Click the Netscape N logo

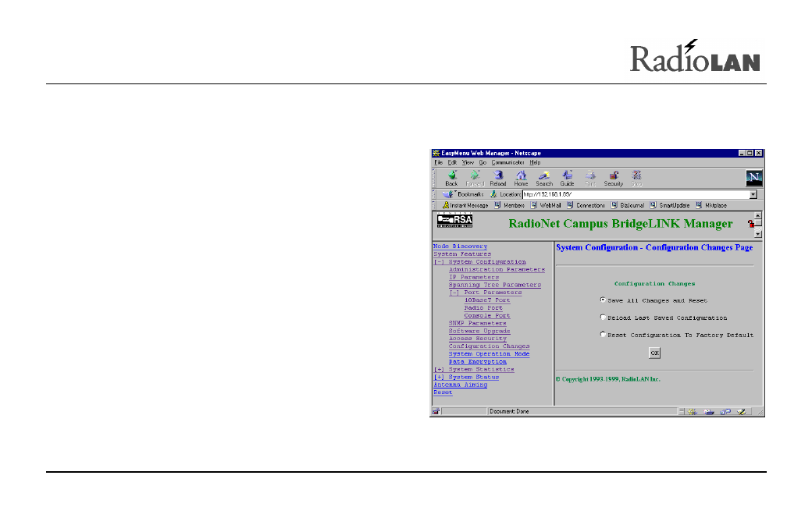click(x=754, y=178)
